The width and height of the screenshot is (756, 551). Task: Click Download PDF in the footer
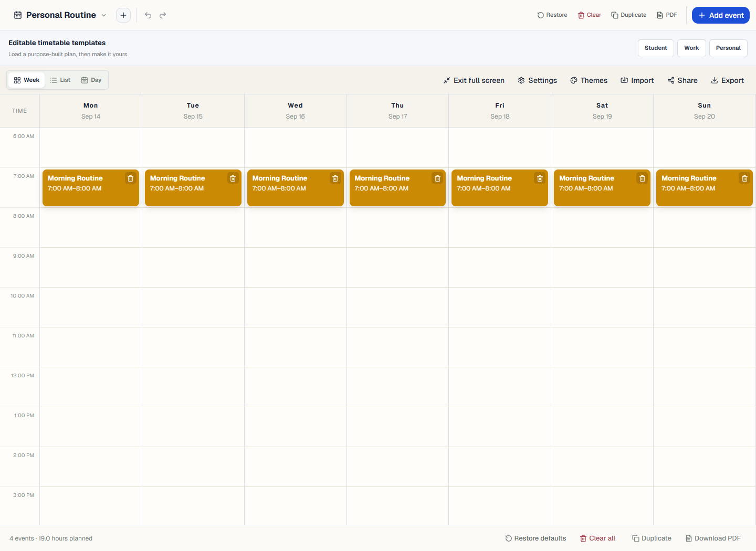point(713,538)
